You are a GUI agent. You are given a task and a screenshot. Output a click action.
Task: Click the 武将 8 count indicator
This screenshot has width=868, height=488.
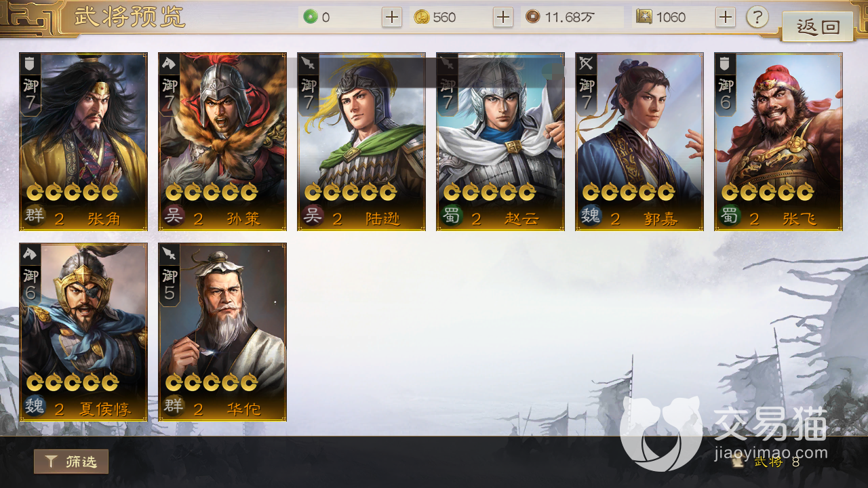coord(768,462)
